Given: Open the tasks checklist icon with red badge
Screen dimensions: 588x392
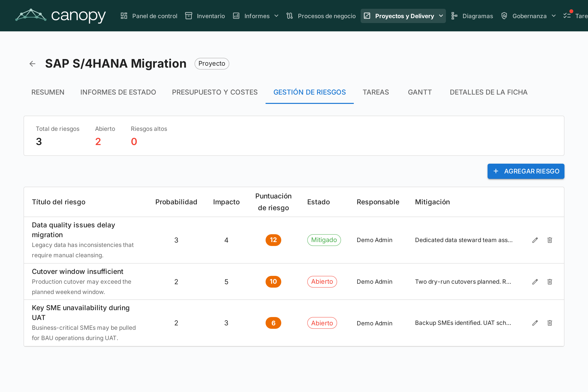Looking at the screenshot, I should tap(567, 15).
